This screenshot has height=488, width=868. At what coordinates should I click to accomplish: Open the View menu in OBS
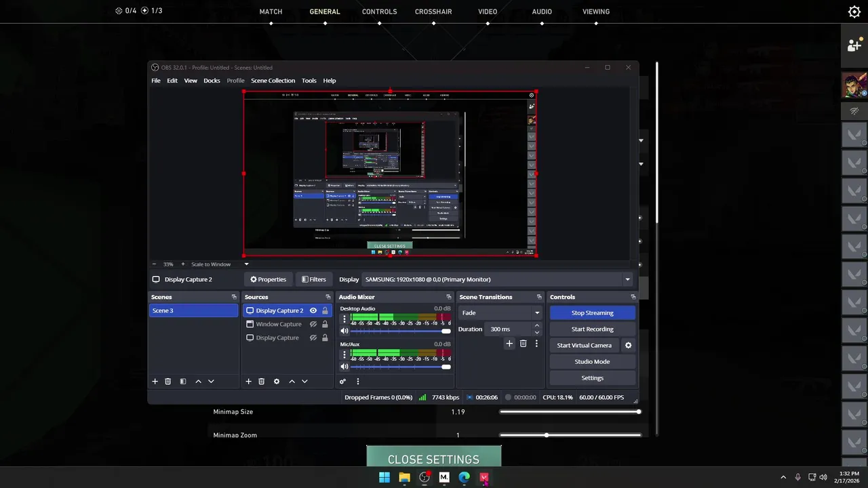pos(191,81)
